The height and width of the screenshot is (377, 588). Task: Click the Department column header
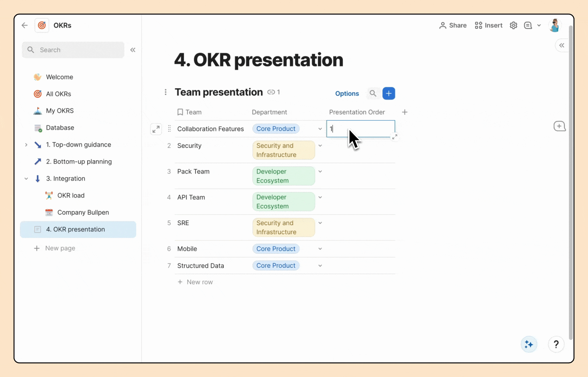tap(270, 112)
